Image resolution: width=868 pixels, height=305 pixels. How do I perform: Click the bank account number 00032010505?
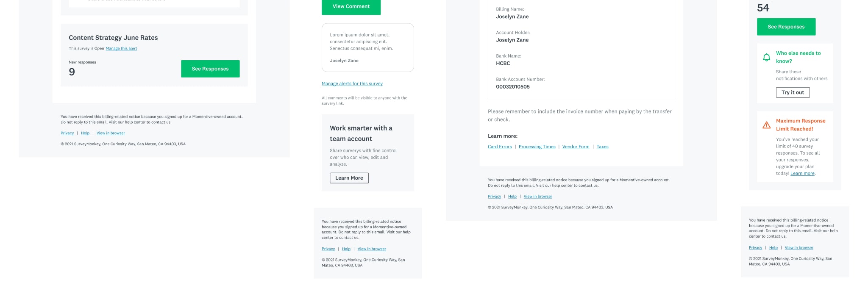click(513, 87)
